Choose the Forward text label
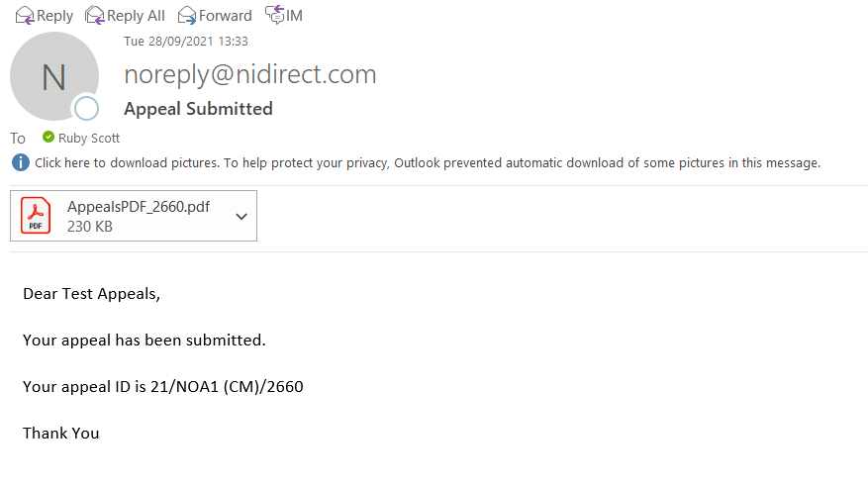Screen dimensions: 868x489 coord(226,16)
